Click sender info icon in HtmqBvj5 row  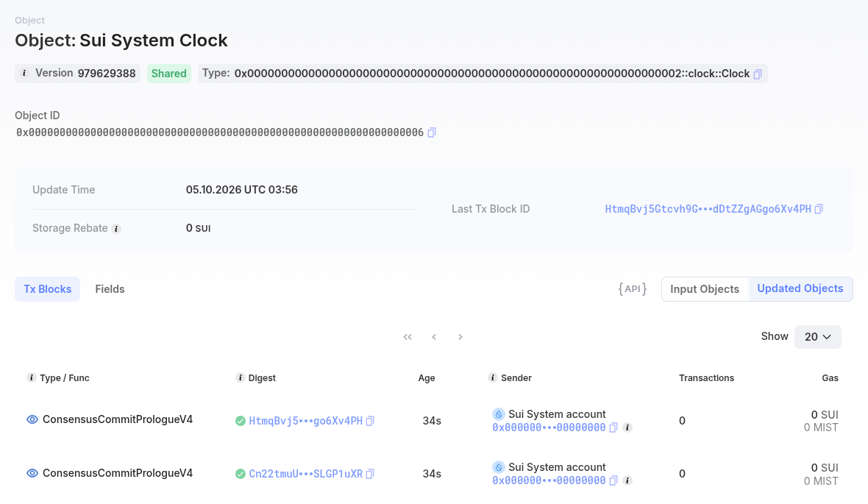[x=627, y=427]
